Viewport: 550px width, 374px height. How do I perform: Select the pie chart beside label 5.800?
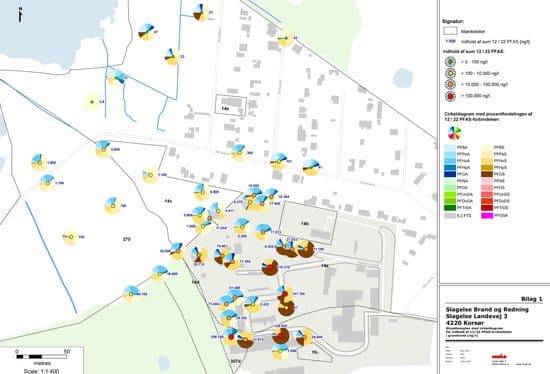[x=103, y=149]
